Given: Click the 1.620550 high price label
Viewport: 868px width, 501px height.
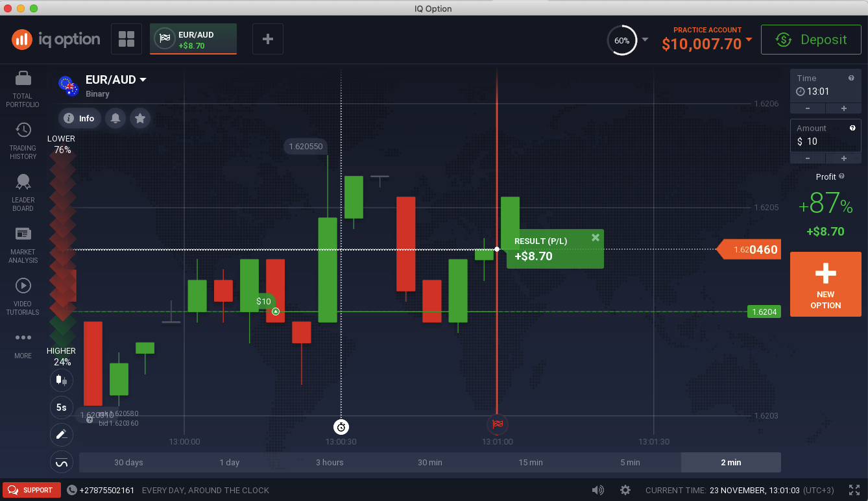Looking at the screenshot, I should (306, 147).
